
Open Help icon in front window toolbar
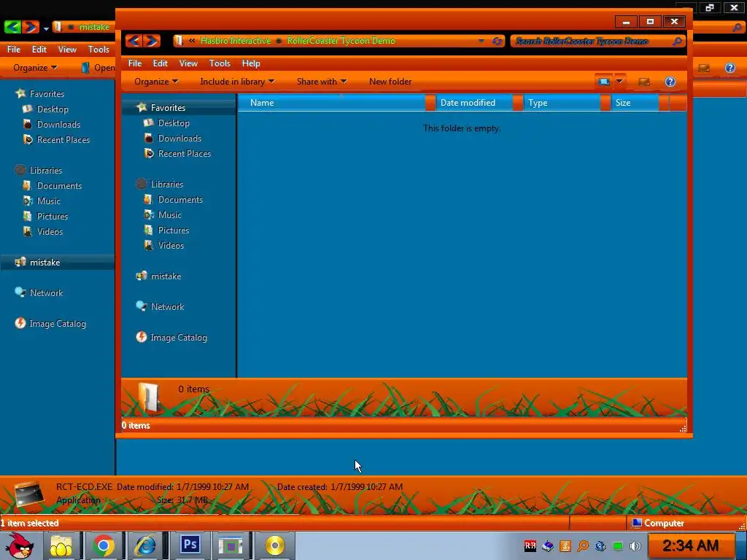click(670, 82)
